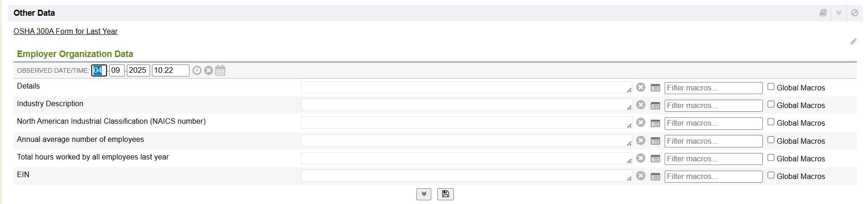Clear the observed date/time with X icon

click(208, 70)
